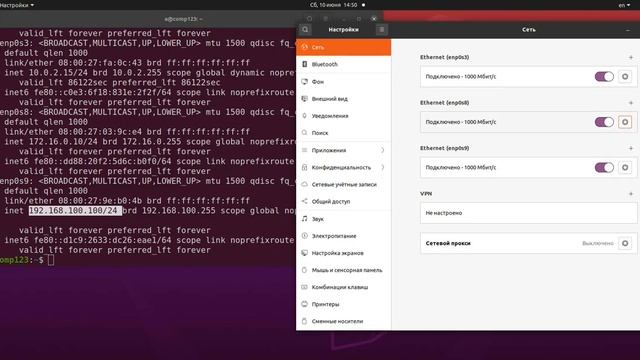
Task: Click the Сетевой прокси row
Action: [529, 243]
